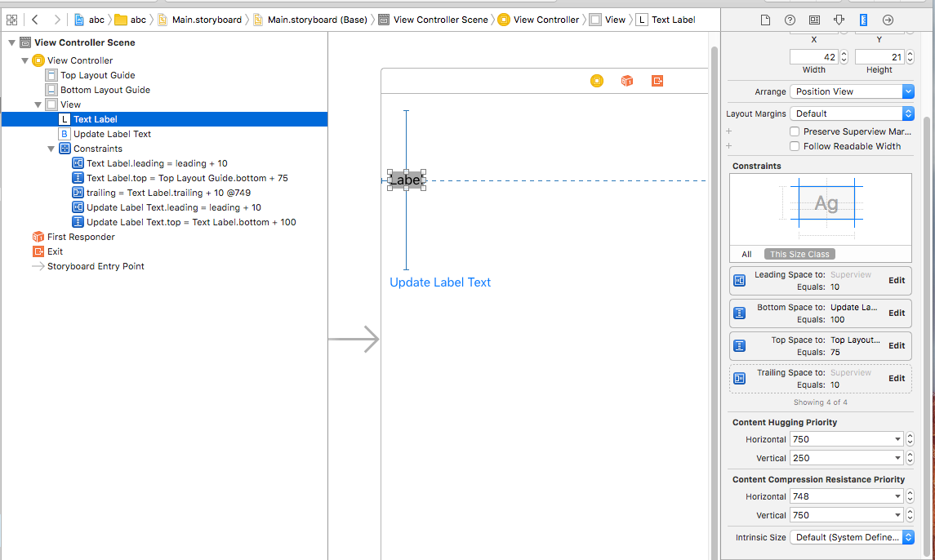Edit the Bottom Space constraint
935x560 pixels.
pyautogui.click(x=897, y=313)
